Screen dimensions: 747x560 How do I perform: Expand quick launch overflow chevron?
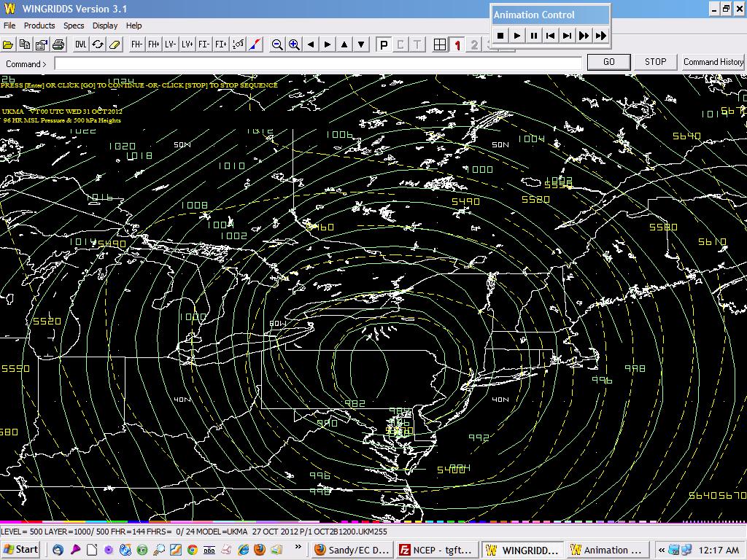[x=298, y=547]
